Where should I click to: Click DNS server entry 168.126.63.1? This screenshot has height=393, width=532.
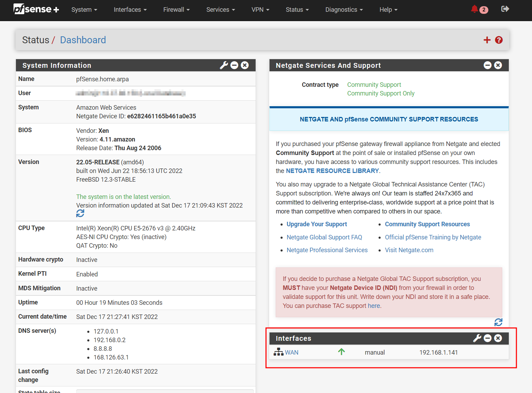point(111,357)
